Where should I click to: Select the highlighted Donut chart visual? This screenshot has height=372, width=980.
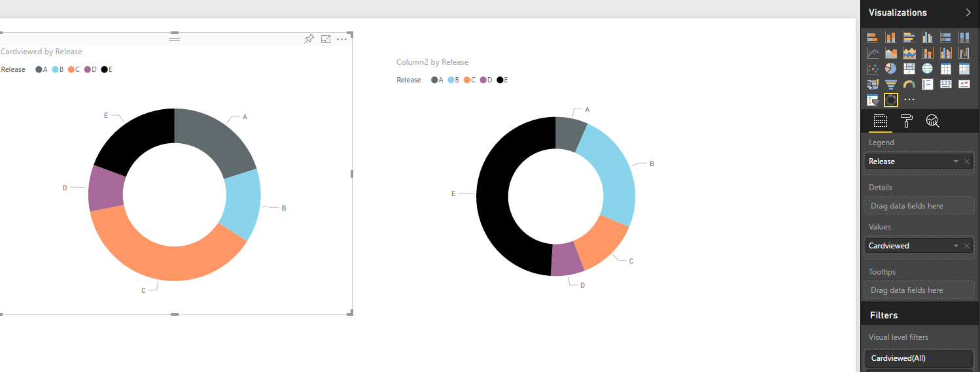coord(890,100)
